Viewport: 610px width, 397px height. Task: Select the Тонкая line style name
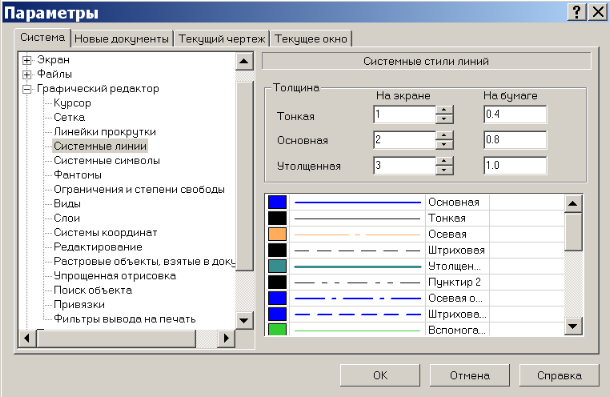[x=447, y=218]
